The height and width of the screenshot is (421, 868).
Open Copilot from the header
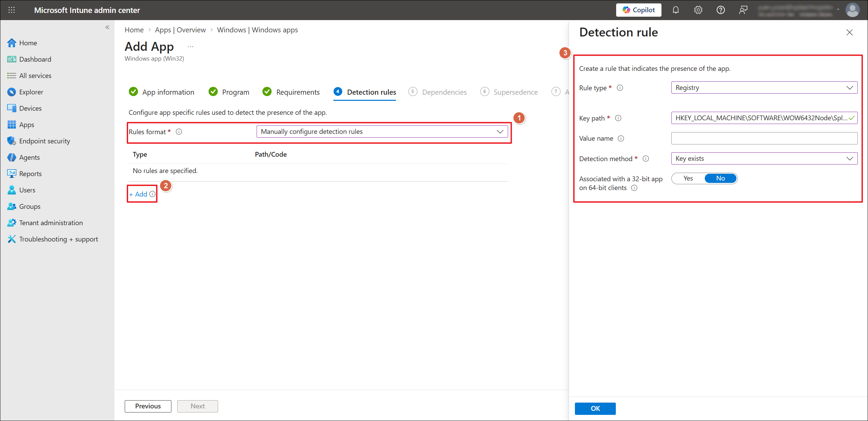click(x=638, y=10)
